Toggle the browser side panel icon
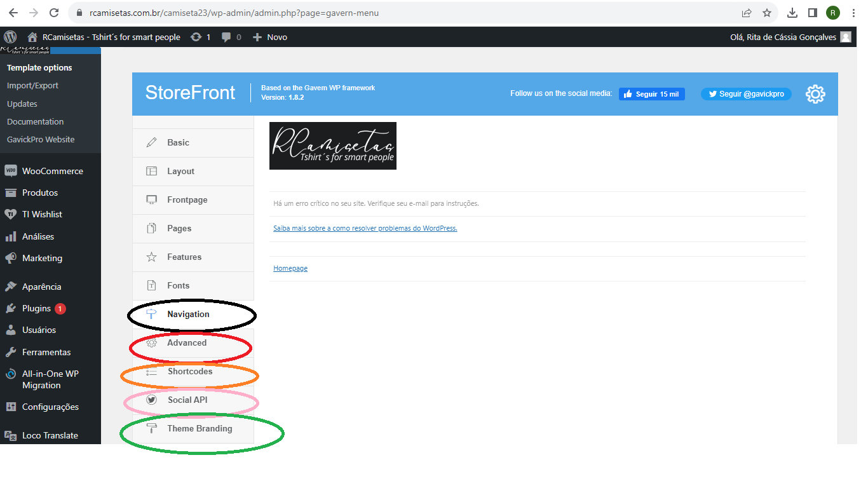The width and height of the screenshot is (868, 488). 812,13
